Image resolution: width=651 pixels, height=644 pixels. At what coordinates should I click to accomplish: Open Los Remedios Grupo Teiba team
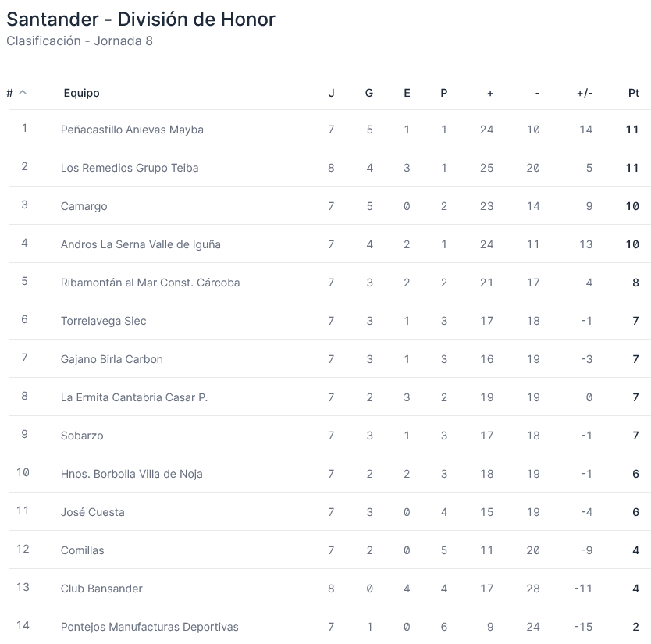click(130, 168)
